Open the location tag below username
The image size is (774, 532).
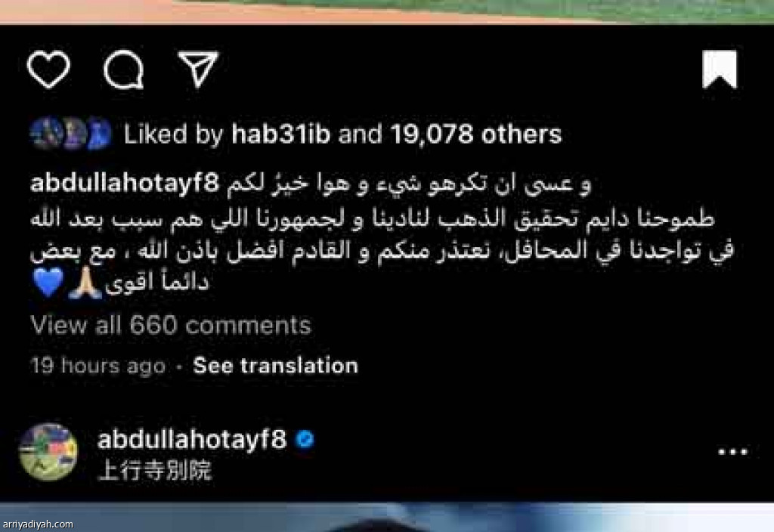pyautogui.click(x=154, y=470)
